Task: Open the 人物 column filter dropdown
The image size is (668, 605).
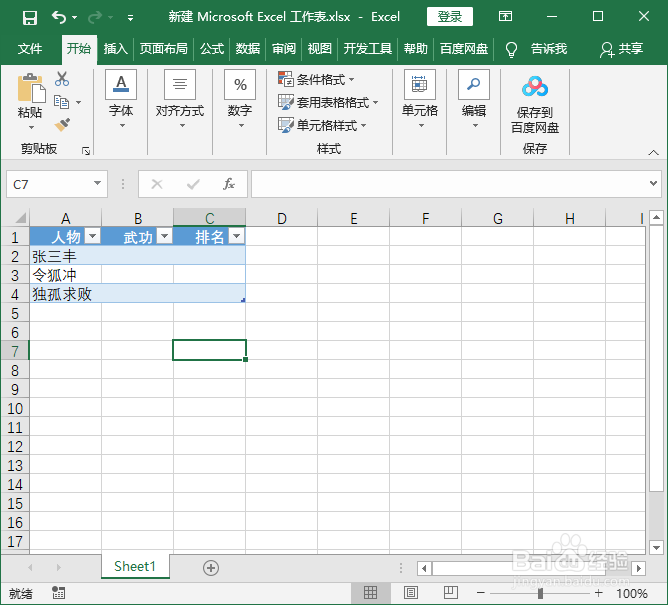Action: (92, 236)
